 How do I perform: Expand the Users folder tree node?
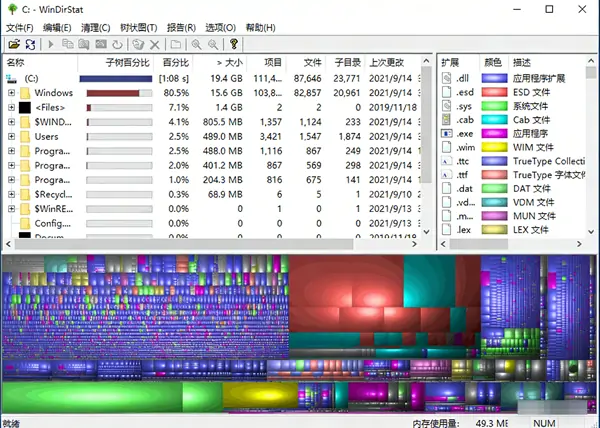11,136
